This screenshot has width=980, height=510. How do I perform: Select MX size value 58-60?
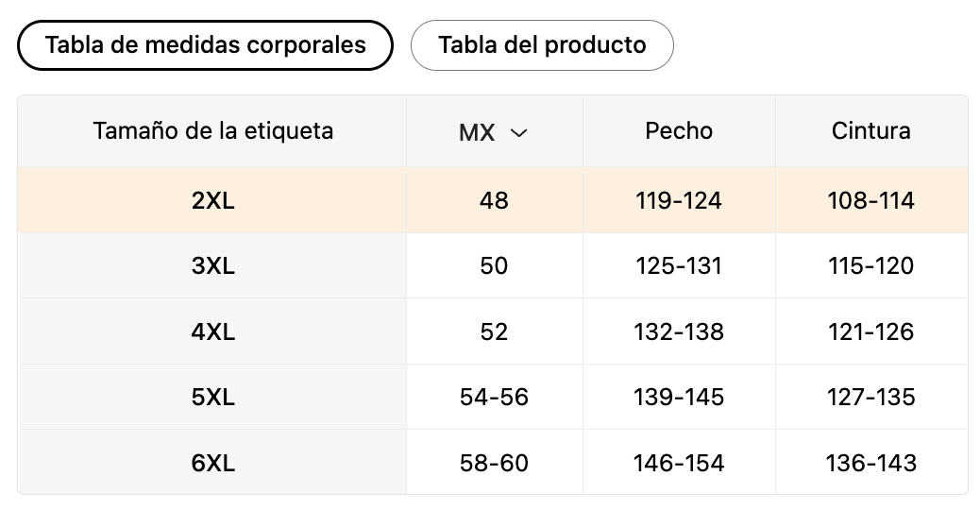494,463
